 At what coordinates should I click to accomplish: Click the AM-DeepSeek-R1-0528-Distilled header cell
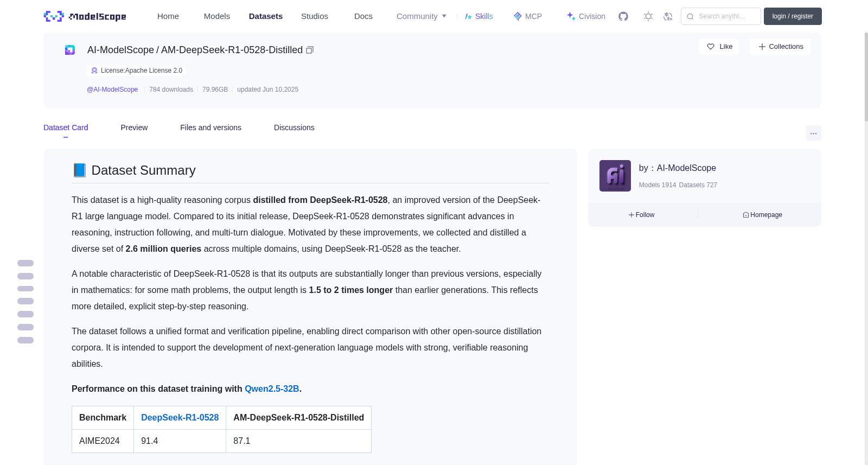pyautogui.click(x=299, y=418)
